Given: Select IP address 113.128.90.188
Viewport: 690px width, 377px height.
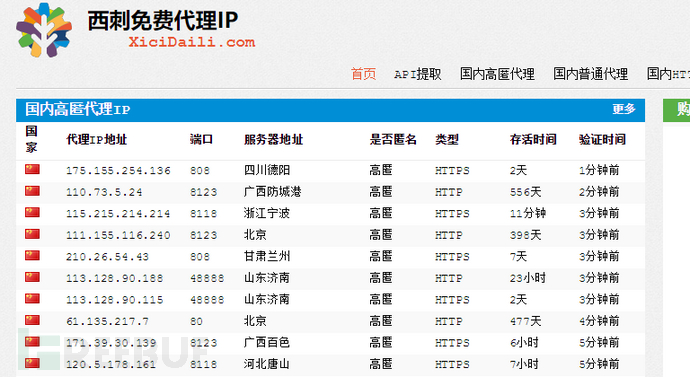Looking at the screenshot, I should pyautogui.click(x=115, y=278).
